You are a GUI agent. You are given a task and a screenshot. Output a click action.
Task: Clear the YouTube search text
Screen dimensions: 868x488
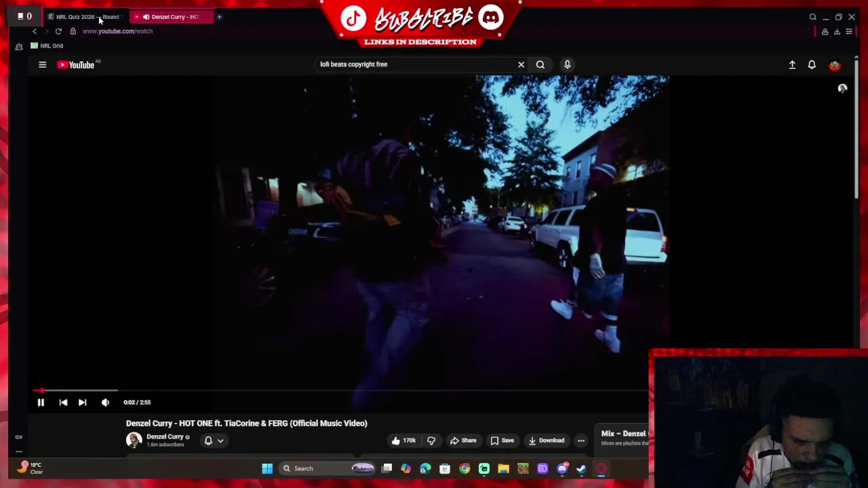tap(521, 64)
